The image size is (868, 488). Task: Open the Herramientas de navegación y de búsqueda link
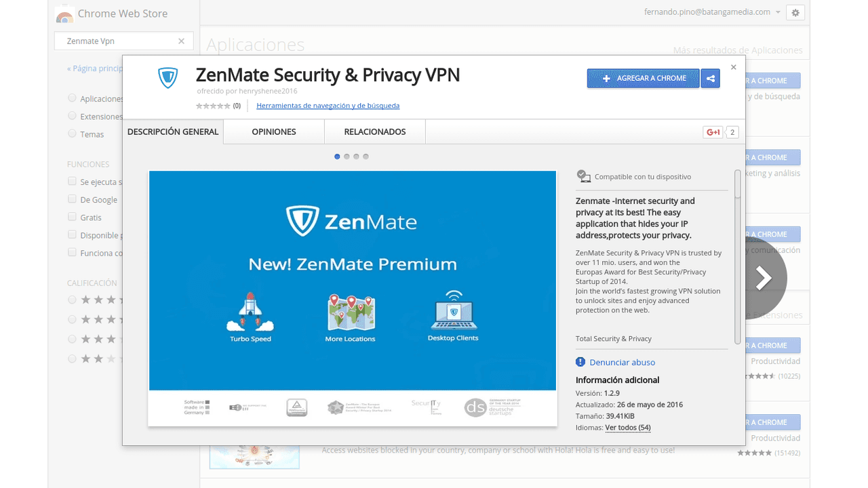[328, 106]
